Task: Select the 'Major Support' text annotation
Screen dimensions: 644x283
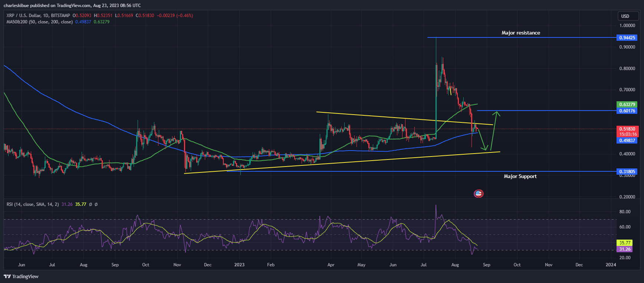Action: coord(520,177)
